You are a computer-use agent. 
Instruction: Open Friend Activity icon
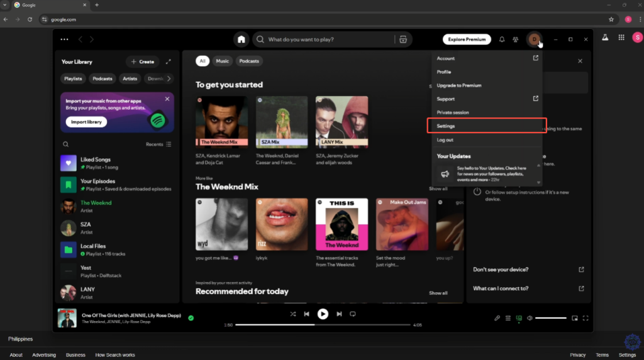click(x=516, y=40)
